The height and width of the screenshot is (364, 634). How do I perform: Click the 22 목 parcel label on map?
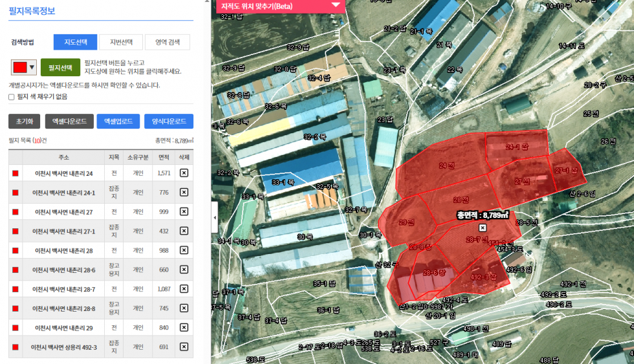[x=455, y=69]
